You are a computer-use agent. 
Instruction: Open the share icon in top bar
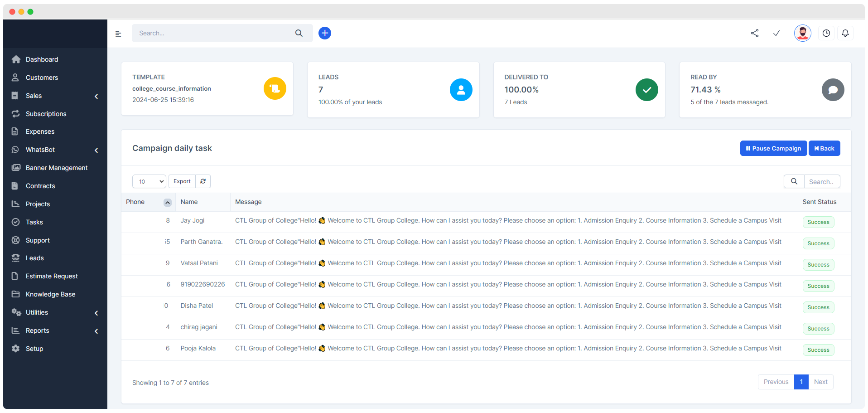pyautogui.click(x=754, y=33)
